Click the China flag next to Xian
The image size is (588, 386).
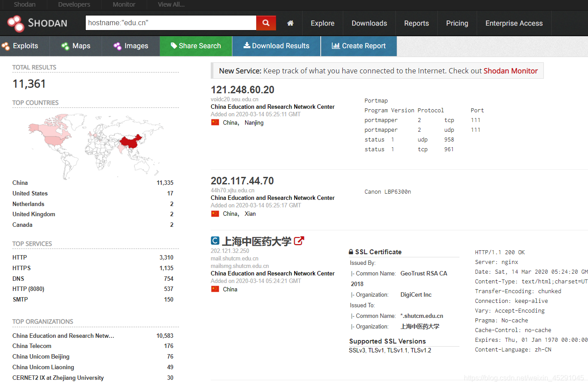[x=215, y=214]
